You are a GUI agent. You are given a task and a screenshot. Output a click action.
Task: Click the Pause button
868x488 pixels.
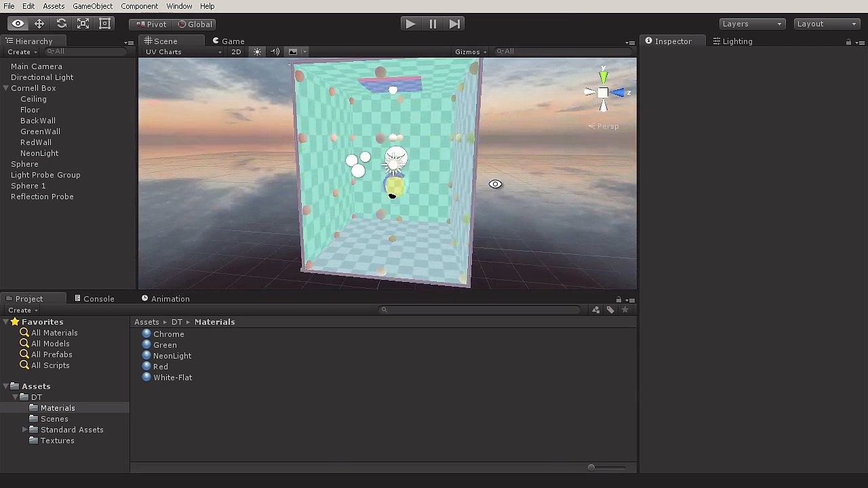433,24
